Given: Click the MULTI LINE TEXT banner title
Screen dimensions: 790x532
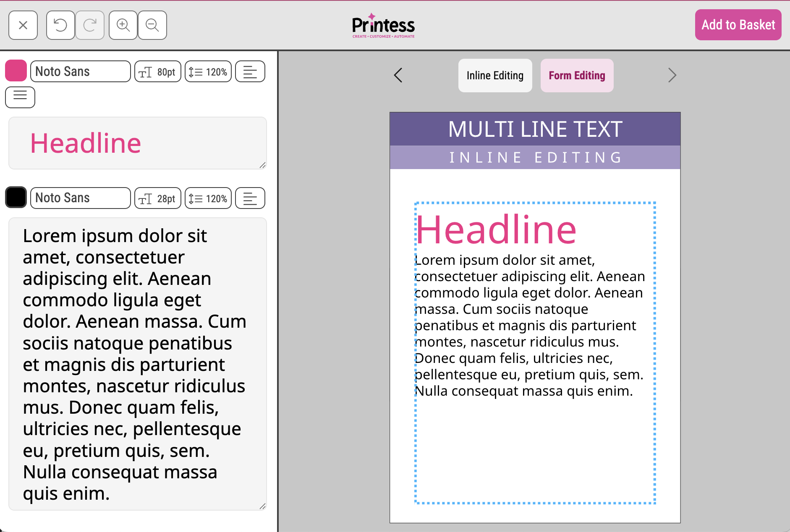Looking at the screenshot, I should pos(535,129).
